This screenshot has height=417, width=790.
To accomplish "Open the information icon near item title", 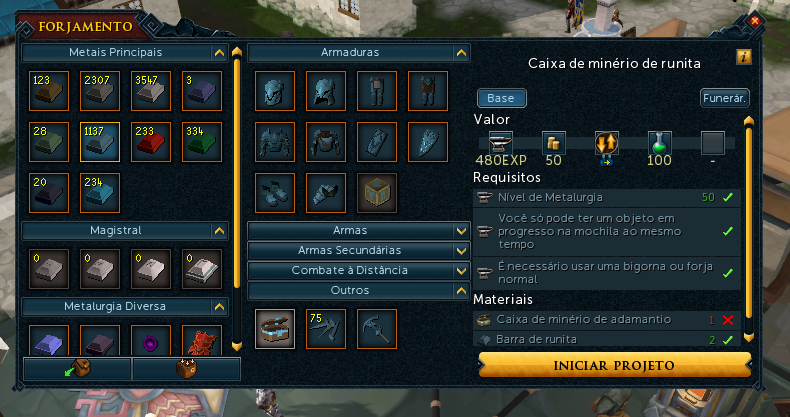I will [744, 56].
